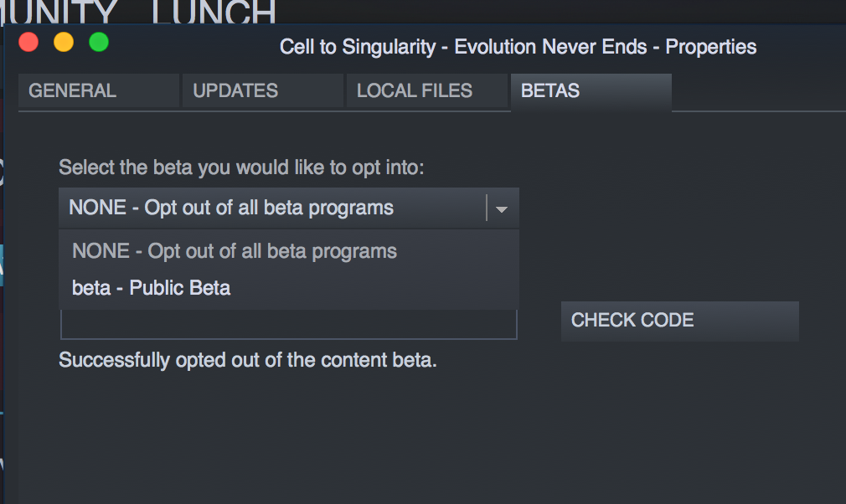The width and height of the screenshot is (846, 504).
Task: Click the Successfully opted out status message
Action: click(x=248, y=360)
